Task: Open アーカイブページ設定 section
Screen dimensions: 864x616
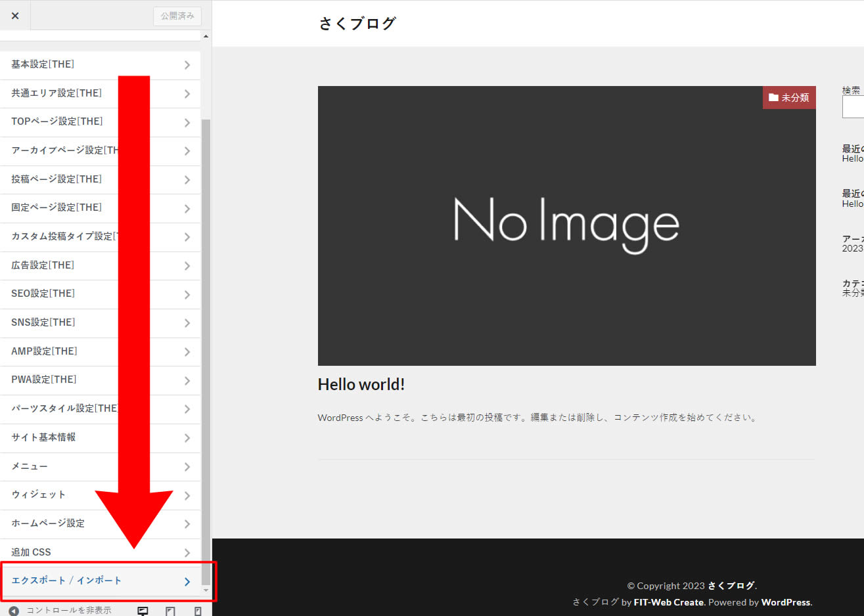Action: [x=100, y=150]
